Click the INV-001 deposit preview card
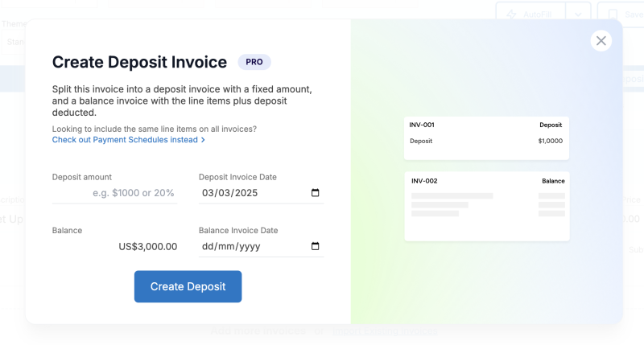644x345 pixels. [x=486, y=138]
